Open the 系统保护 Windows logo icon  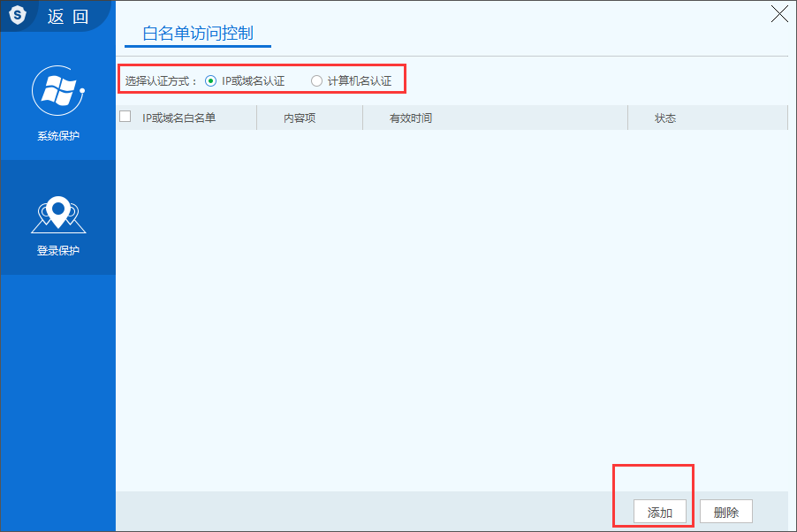point(57,90)
